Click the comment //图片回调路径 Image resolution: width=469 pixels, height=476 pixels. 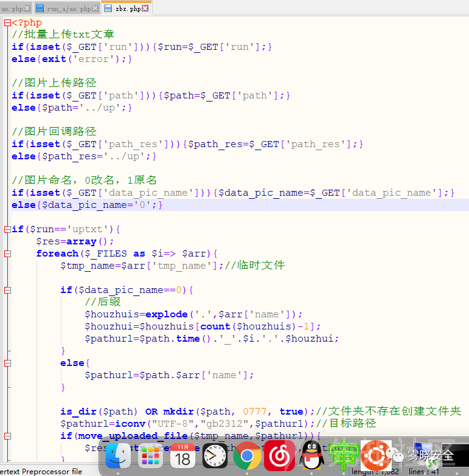[54, 131]
